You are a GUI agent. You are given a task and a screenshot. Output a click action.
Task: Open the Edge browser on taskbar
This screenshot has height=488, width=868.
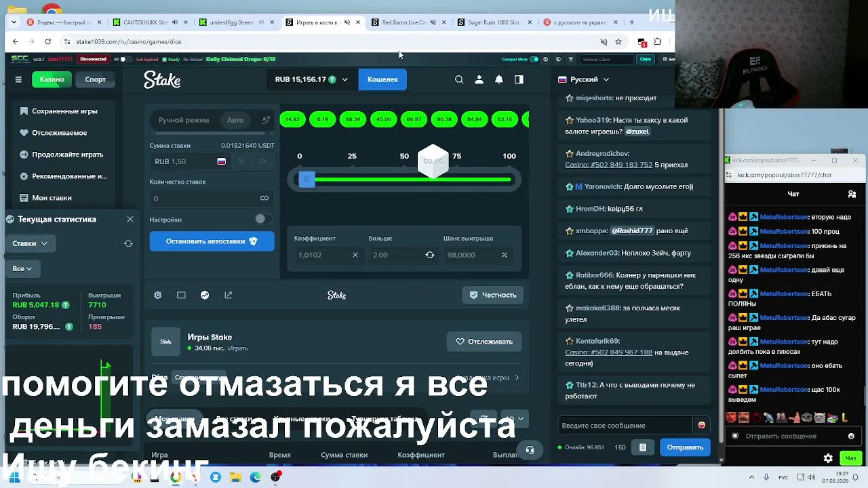tap(256, 477)
